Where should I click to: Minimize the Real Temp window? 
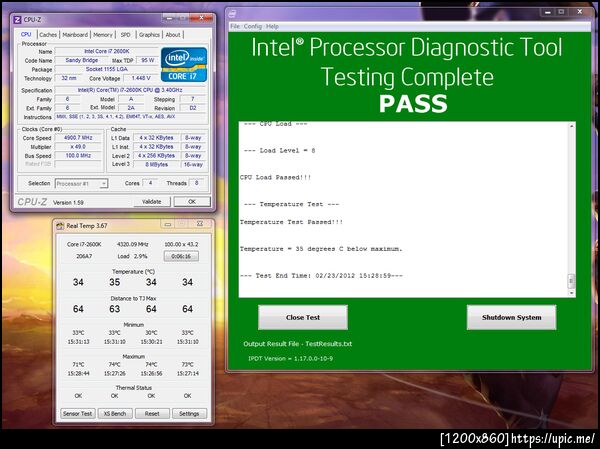[x=168, y=224]
